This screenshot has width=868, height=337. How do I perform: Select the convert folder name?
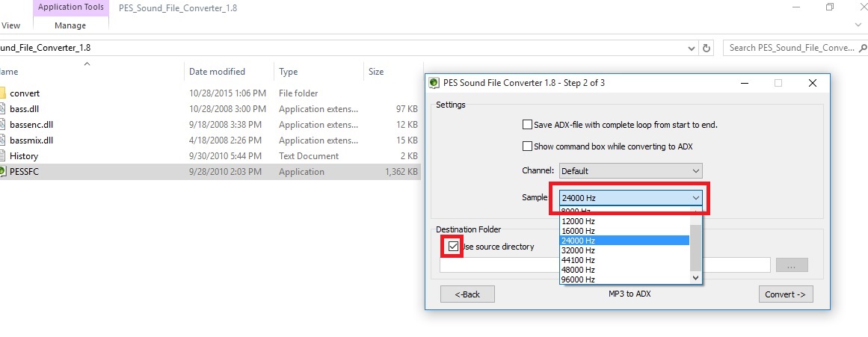[25, 93]
